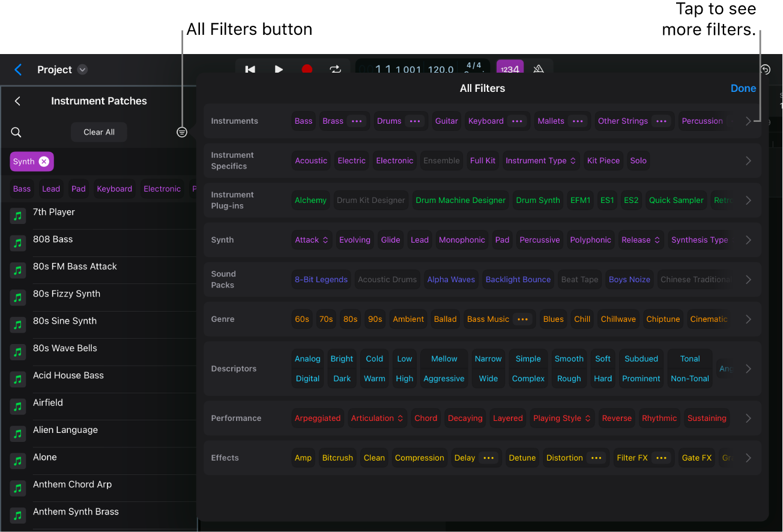The image size is (783, 532).
Task: Toggle the metronome icon
Action: tap(539, 70)
